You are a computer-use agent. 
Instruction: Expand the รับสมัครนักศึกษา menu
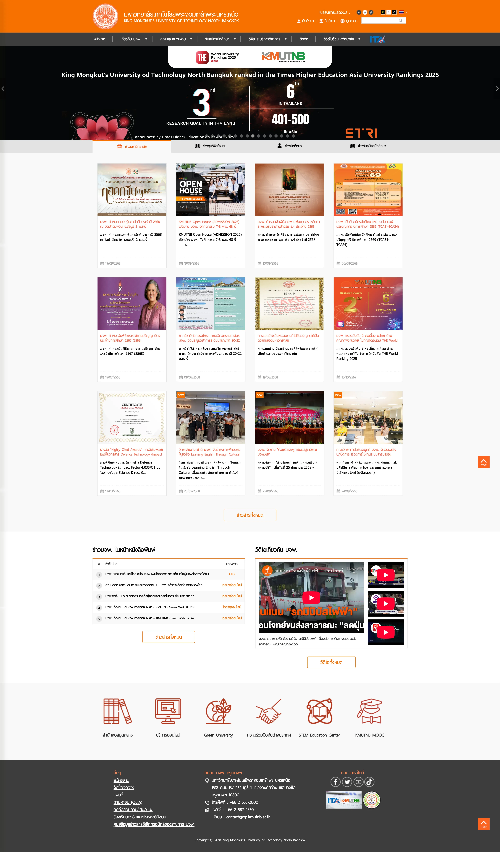220,39
